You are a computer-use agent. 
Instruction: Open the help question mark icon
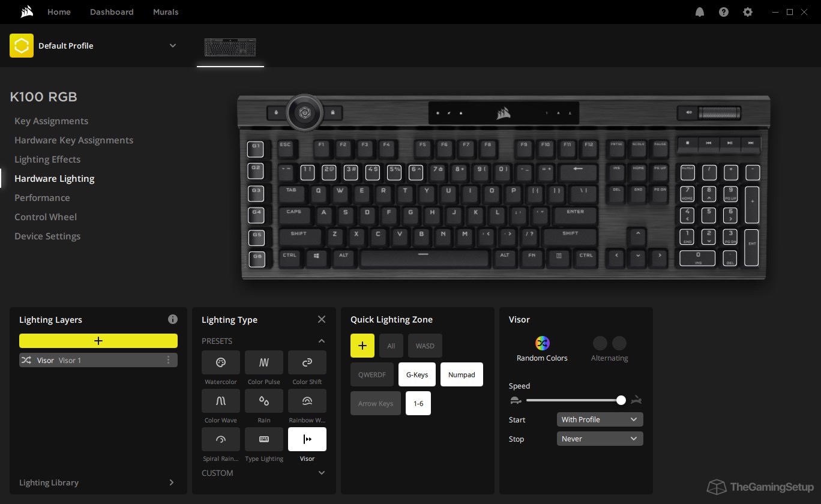point(724,12)
